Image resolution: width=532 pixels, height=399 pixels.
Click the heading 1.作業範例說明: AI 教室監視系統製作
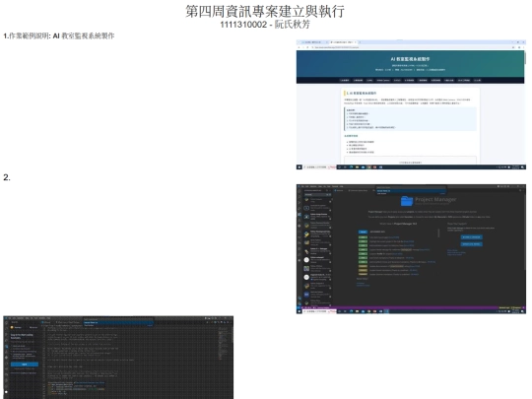point(59,36)
